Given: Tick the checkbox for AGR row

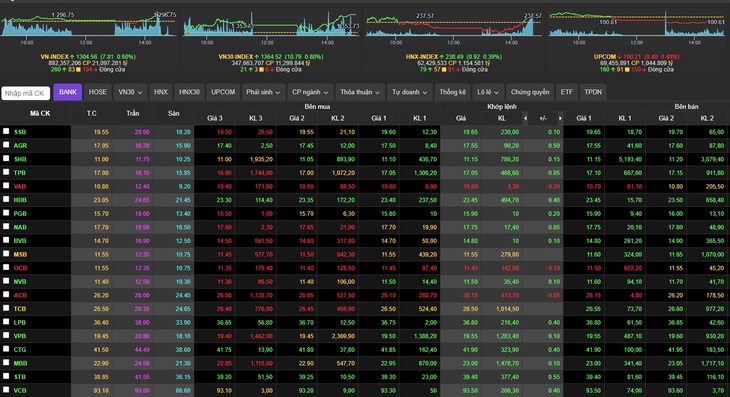Looking at the screenshot, I should [6, 145].
